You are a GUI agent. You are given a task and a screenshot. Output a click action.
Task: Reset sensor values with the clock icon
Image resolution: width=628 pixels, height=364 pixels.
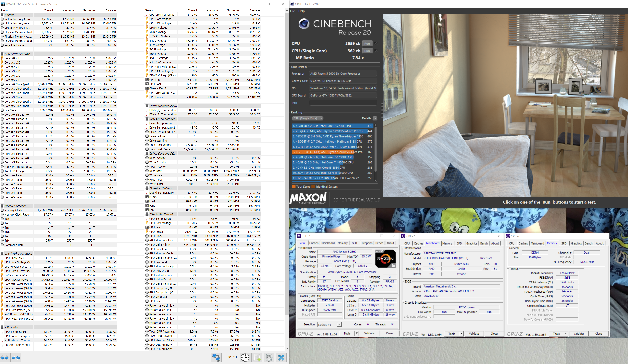point(245,358)
